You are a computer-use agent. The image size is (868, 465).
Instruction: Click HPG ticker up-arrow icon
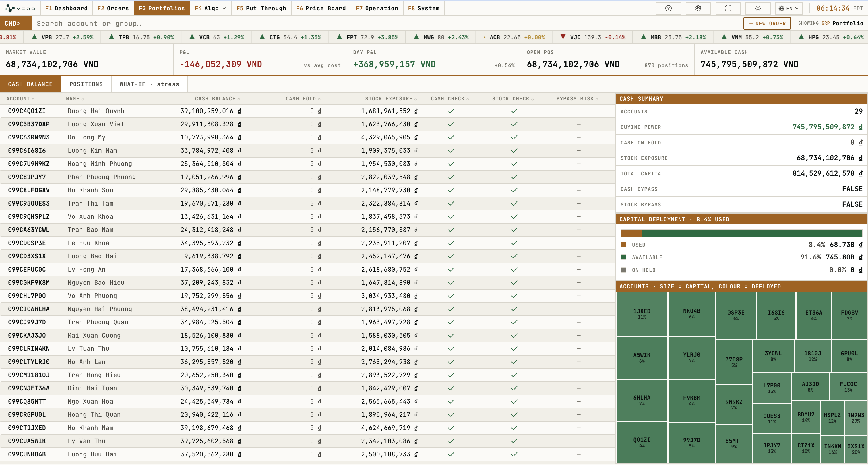(x=801, y=37)
